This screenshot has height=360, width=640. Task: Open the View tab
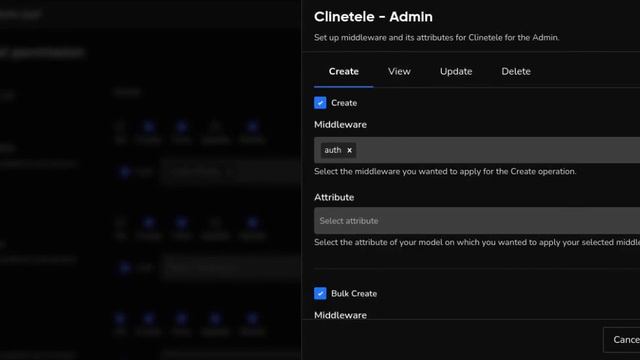(399, 71)
